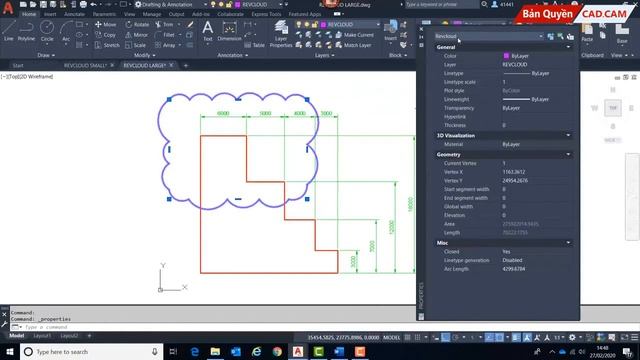Activate the Rotate command
Image resolution: width=640 pixels, height=360 pixels.
(137, 24)
